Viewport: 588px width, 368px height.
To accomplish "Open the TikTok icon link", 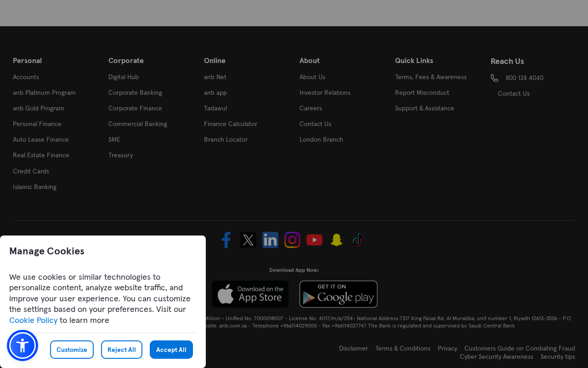I will click(x=358, y=240).
